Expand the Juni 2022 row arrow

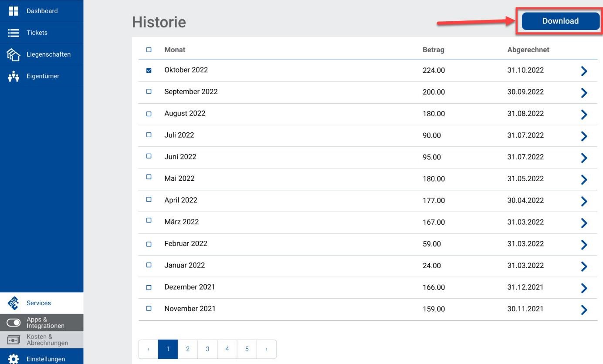tap(584, 158)
